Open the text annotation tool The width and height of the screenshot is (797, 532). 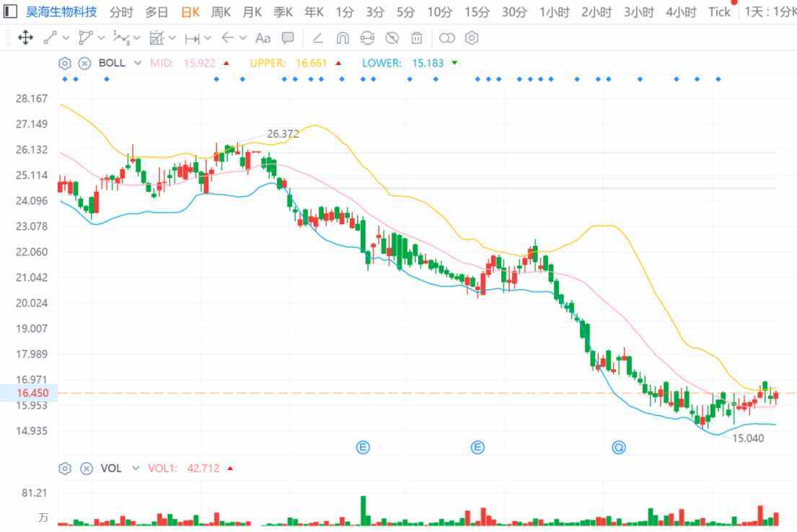click(x=263, y=38)
